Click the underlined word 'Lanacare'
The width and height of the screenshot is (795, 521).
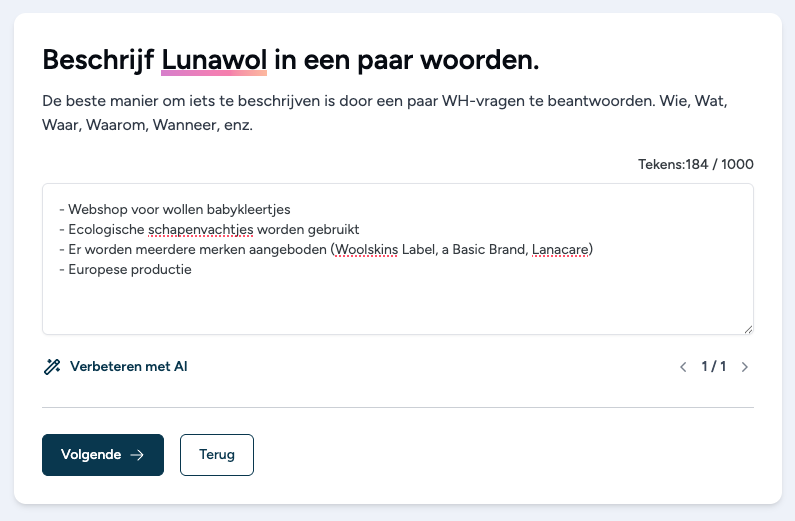[x=560, y=249]
